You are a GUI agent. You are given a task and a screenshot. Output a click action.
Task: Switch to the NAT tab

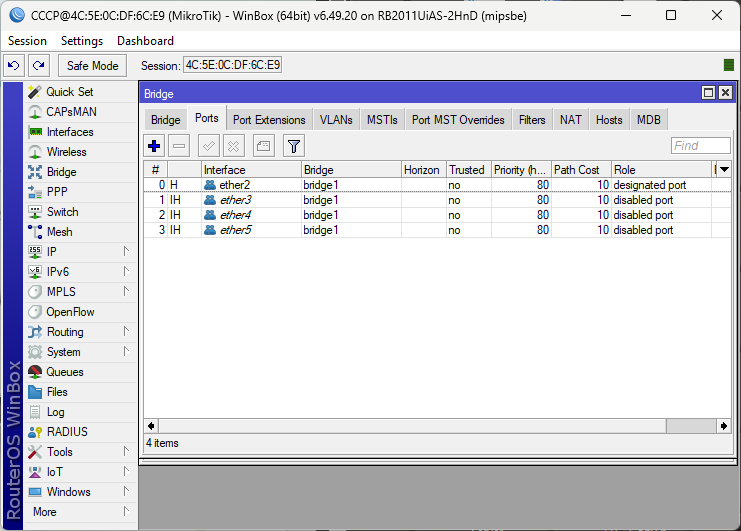(571, 120)
